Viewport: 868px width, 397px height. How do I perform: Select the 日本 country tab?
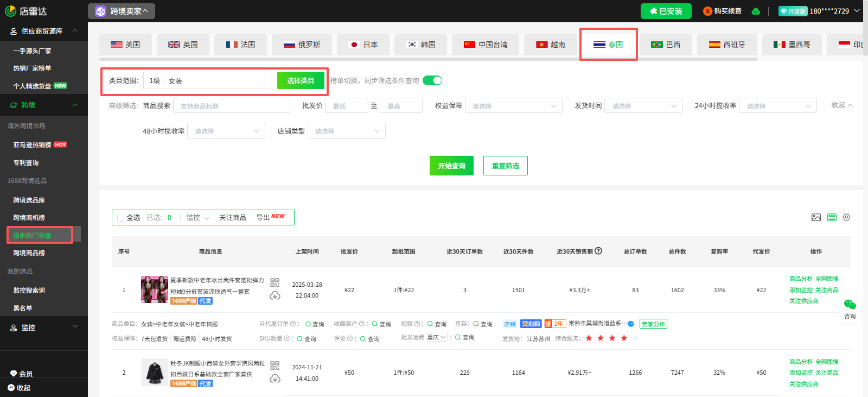pyautogui.click(x=363, y=45)
